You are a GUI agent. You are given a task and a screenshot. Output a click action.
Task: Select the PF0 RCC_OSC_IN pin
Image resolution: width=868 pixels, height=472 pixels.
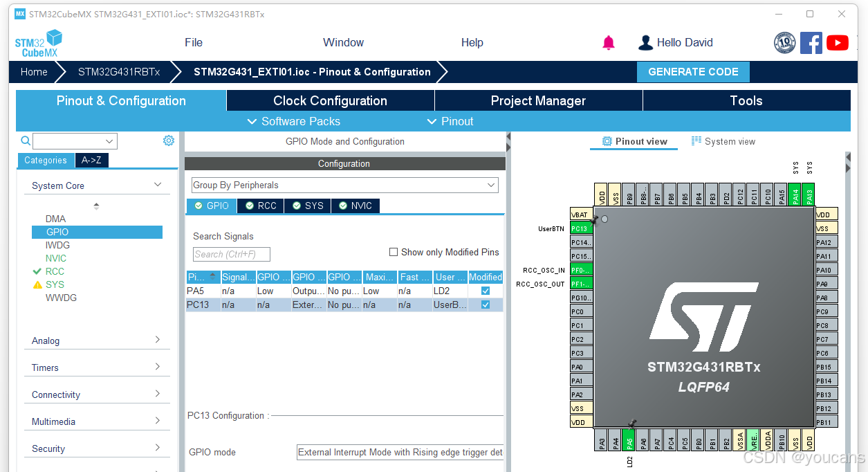[581, 270]
